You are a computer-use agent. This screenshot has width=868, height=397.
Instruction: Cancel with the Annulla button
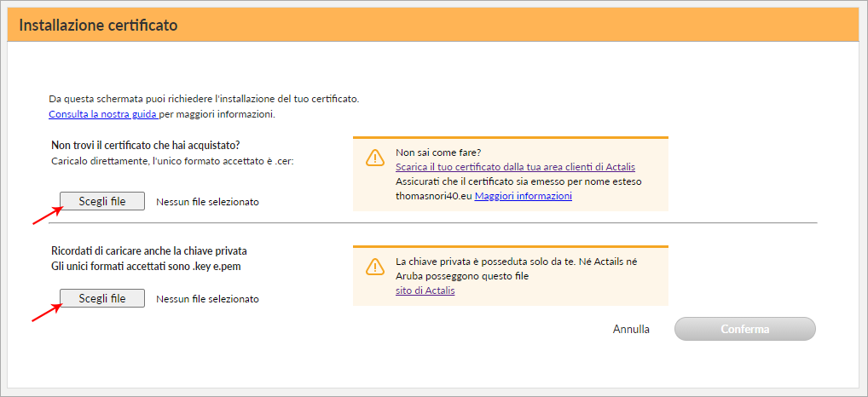[x=631, y=329]
